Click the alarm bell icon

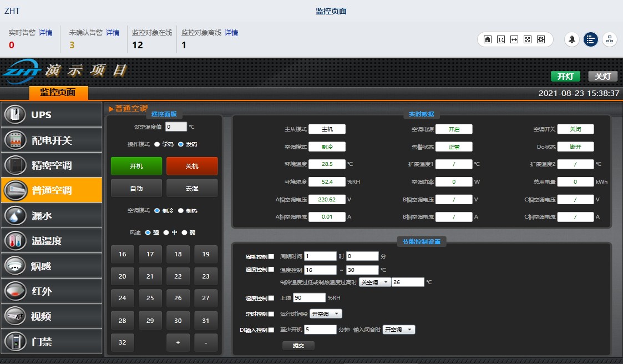pyautogui.click(x=572, y=39)
